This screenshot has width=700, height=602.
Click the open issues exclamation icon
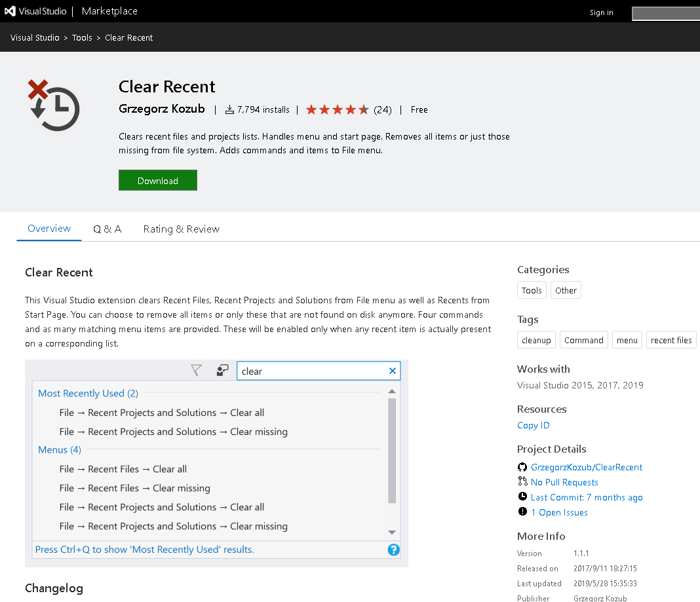(x=522, y=512)
